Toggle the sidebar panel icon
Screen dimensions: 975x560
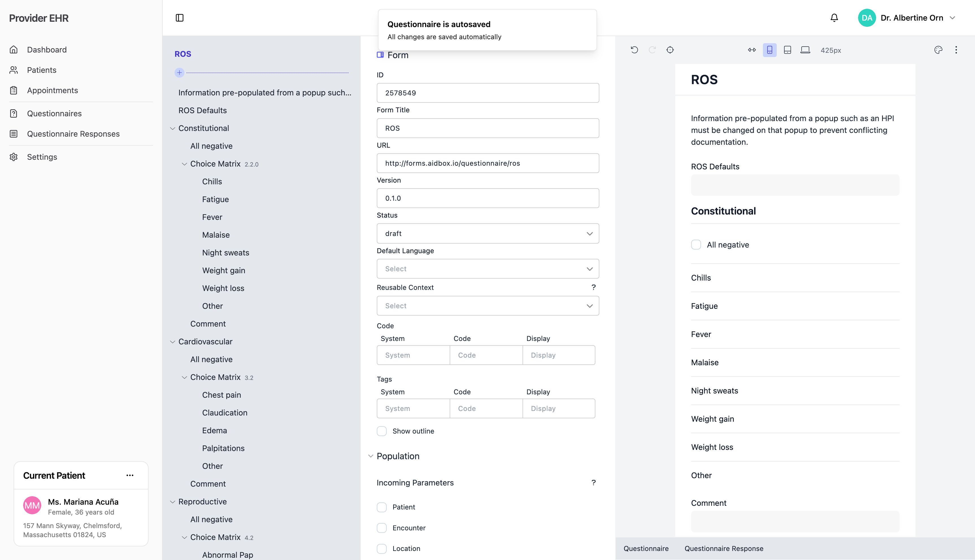pos(180,18)
